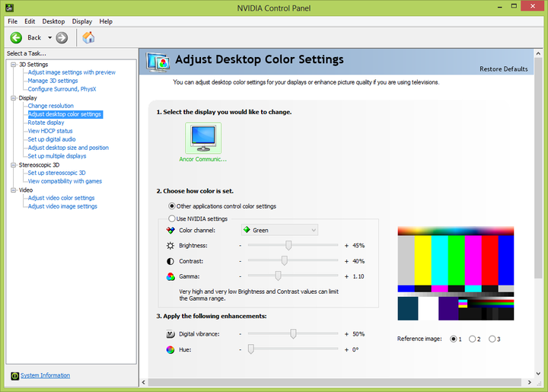The image size is (548, 392).
Task: Collapse the 3D Settings tree node
Action: click(13, 65)
